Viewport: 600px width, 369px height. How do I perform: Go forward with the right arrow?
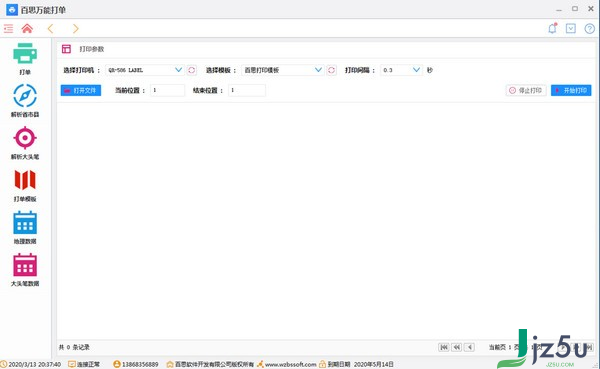point(75,28)
